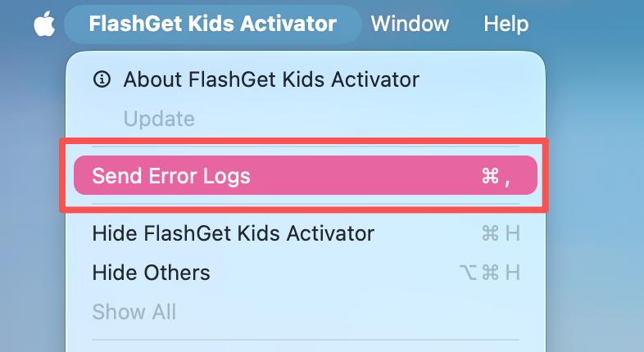Click desktop area below the Apple logo
The image size is (644, 352).
pyautogui.click(x=33, y=205)
